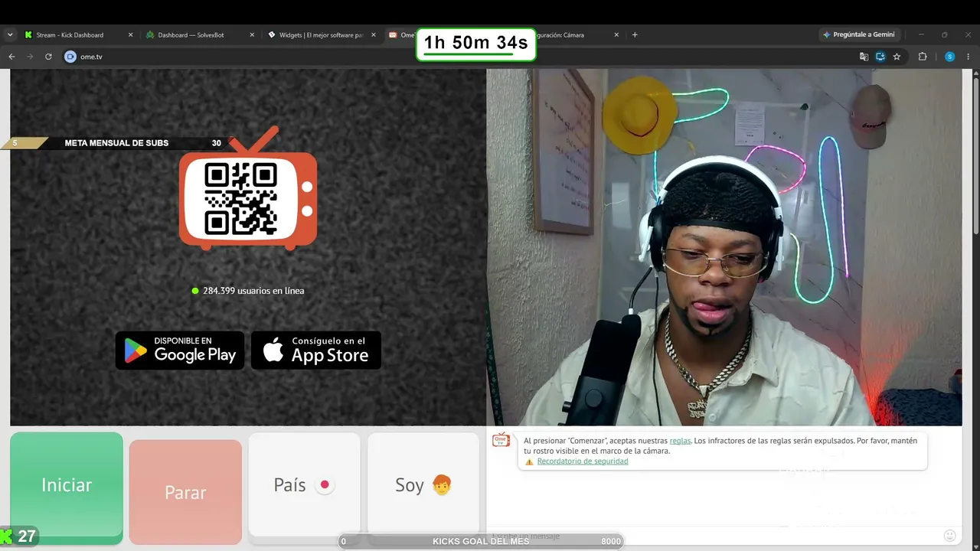The height and width of the screenshot is (551, 980).
Task: Open the Google Play download badge
Action: pyautogui.click(x=180, y=350)
